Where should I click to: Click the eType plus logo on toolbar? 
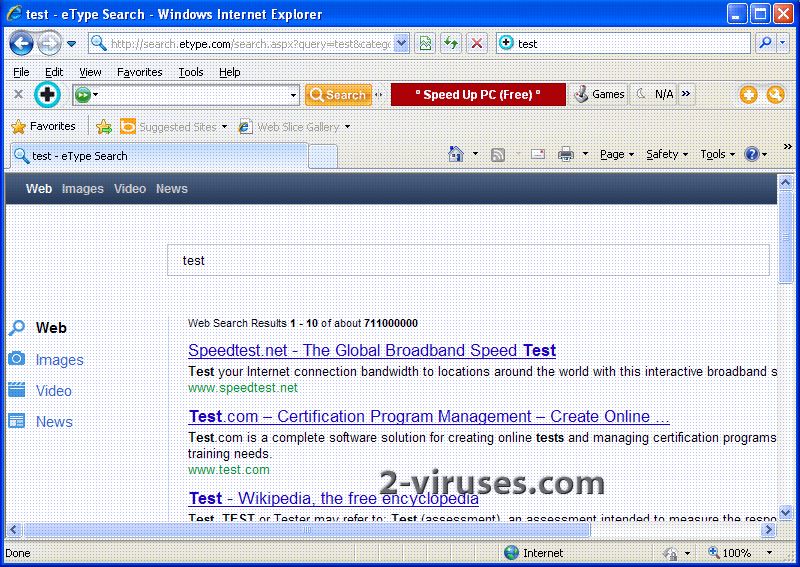(x=47, y=94)
